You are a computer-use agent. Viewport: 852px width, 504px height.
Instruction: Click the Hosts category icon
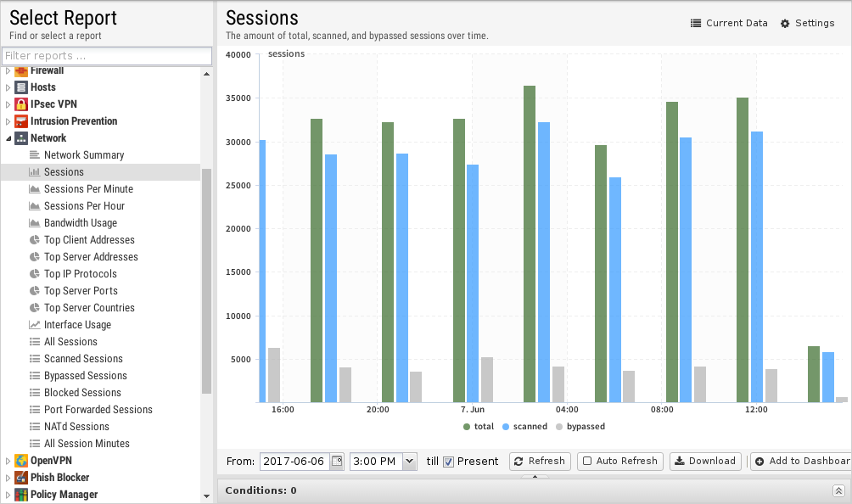(20, 87)
